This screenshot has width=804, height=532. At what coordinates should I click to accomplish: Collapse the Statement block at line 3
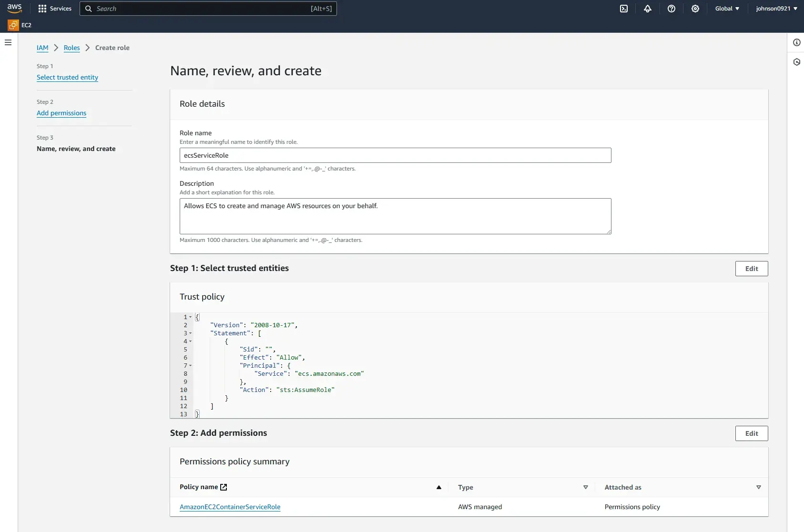(x=190, y=333)
